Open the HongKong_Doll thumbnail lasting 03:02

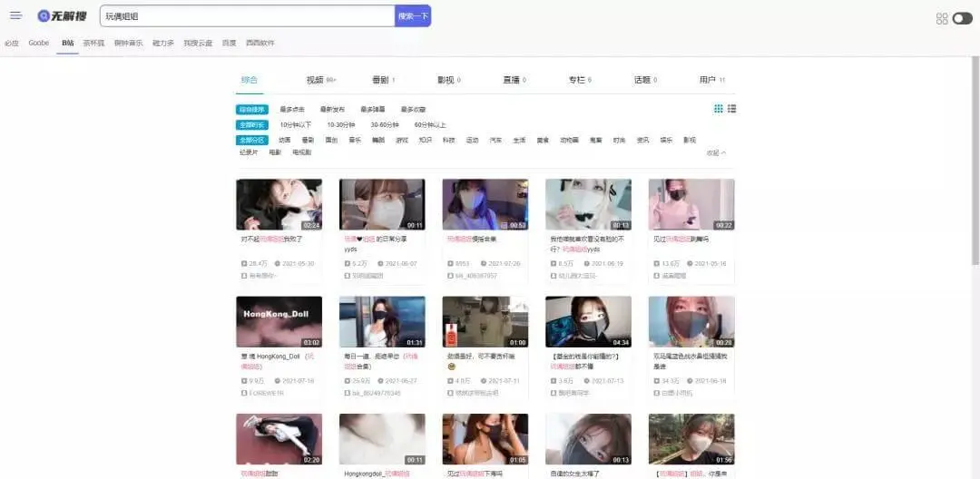coord(279,322)
